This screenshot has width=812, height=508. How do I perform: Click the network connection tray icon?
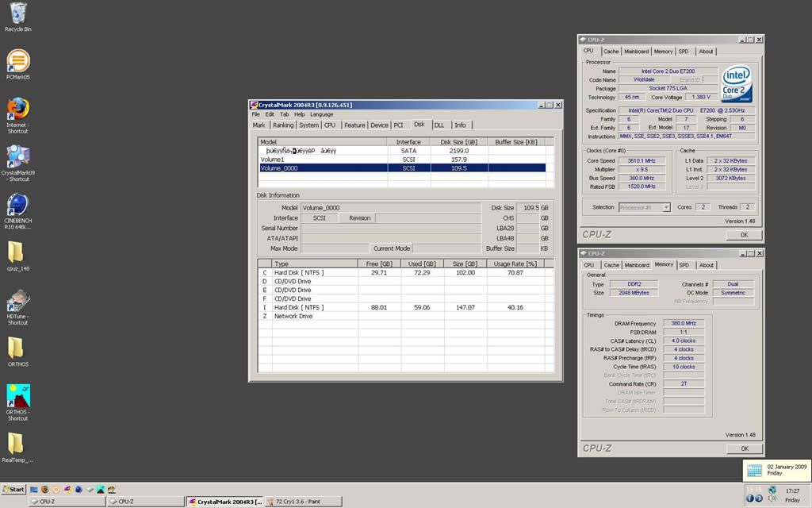772,490
